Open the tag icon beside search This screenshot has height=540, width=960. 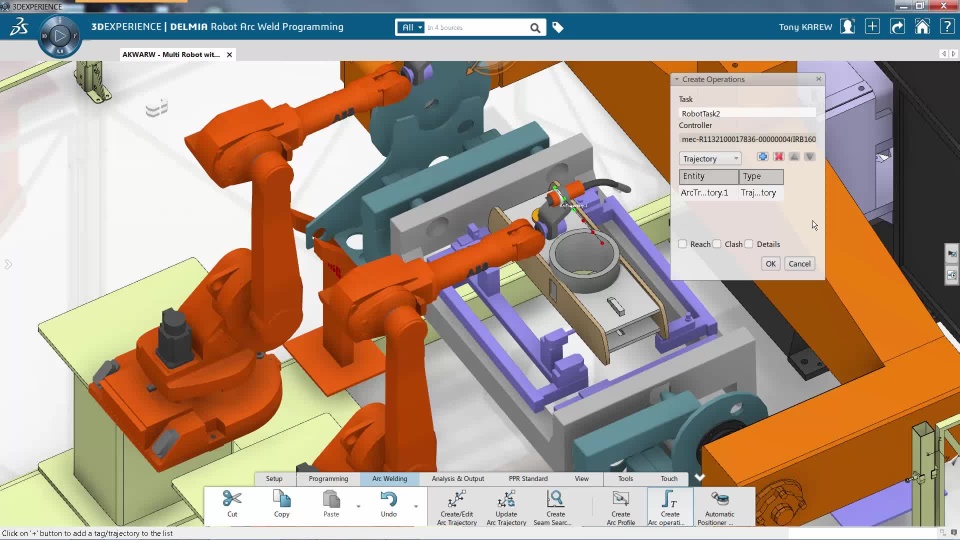coord(558,28)
